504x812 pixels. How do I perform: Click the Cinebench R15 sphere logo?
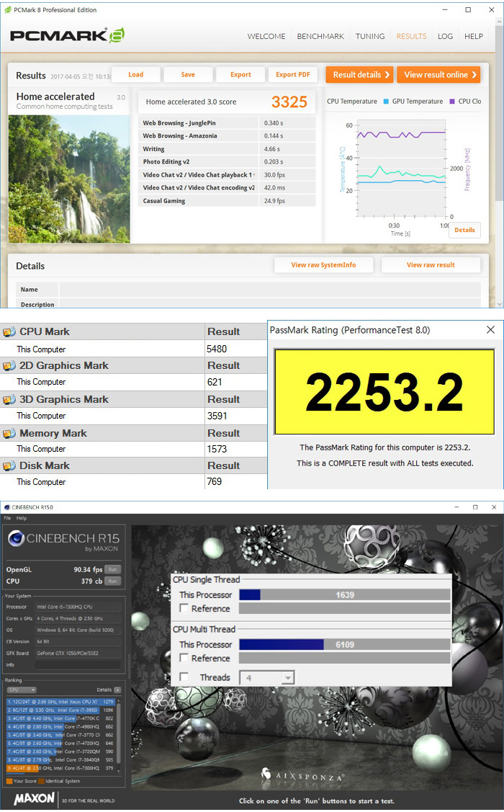click(x=16, y=539)
